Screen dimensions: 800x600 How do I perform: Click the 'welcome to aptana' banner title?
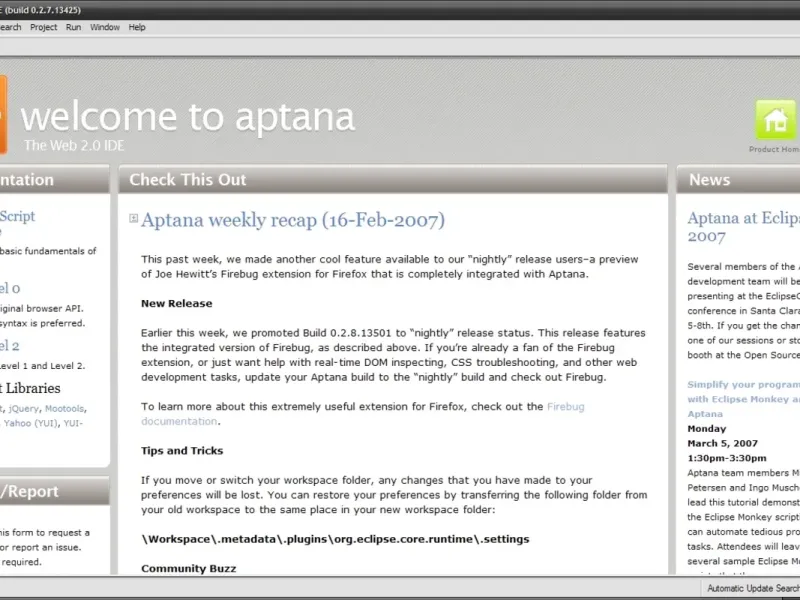(187, 116)
